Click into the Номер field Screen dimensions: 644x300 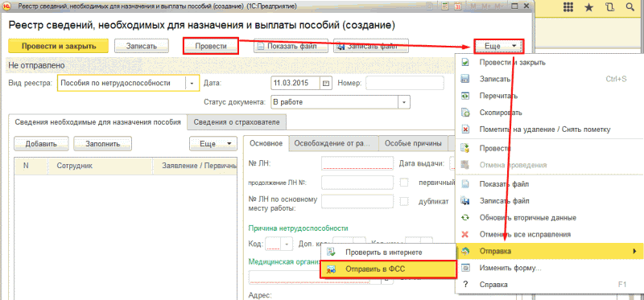pos(405,83)
